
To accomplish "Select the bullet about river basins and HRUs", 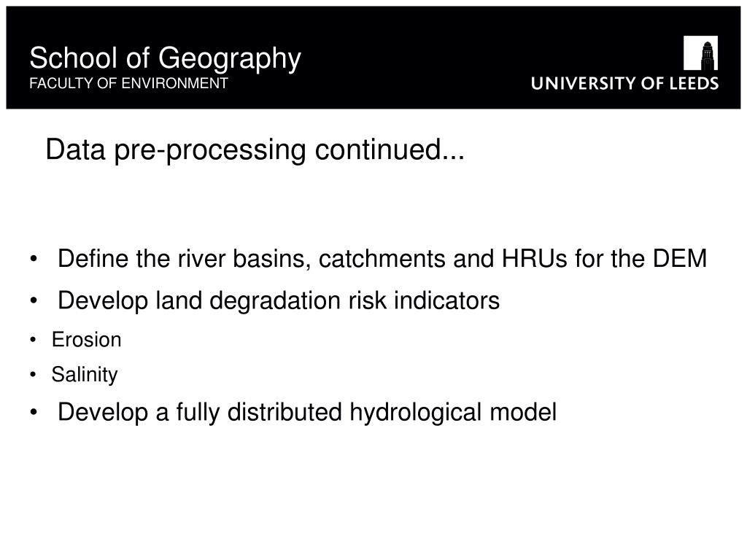I will (382, 259).
